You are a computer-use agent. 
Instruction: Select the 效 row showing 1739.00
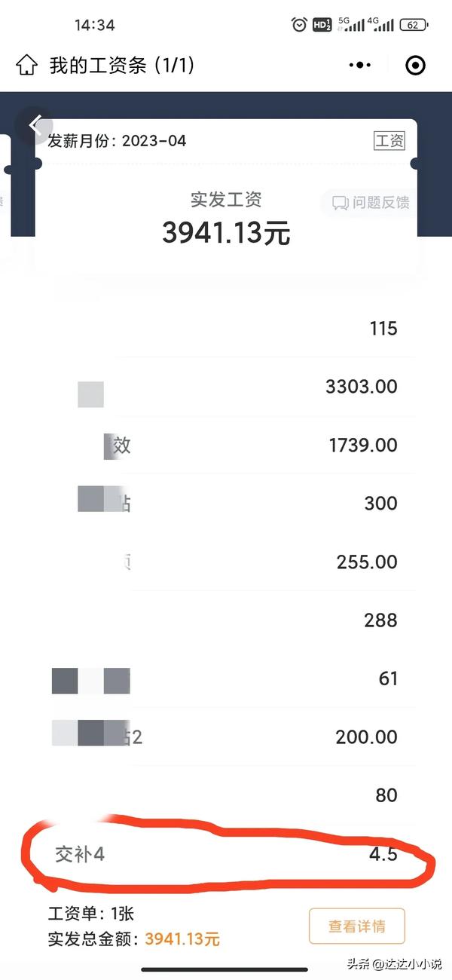coord(226,445)
